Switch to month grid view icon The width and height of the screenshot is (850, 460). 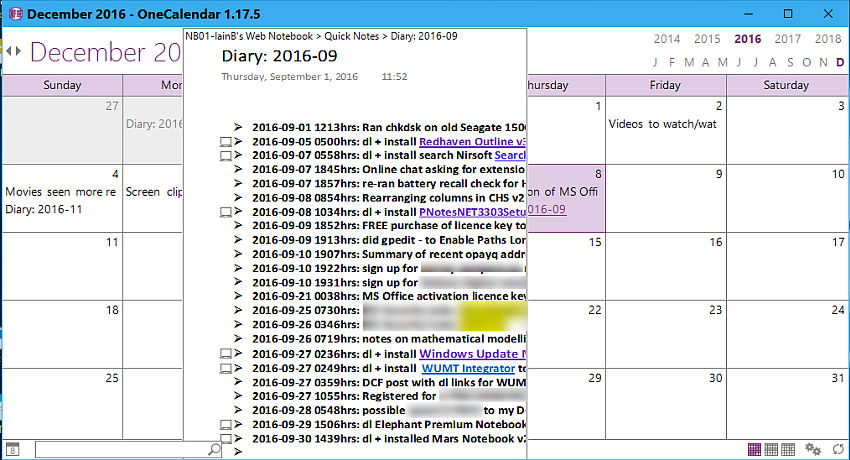(755, 450)
